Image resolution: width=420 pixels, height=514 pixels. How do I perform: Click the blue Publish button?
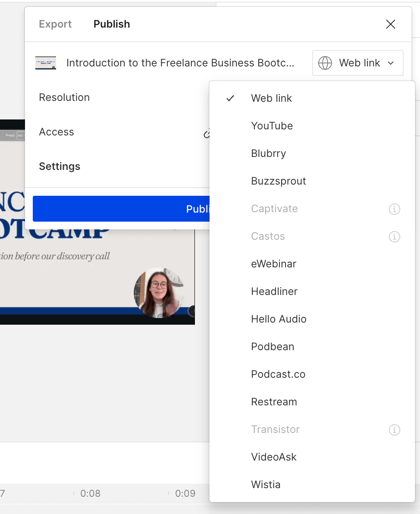(x=121, y=209)
